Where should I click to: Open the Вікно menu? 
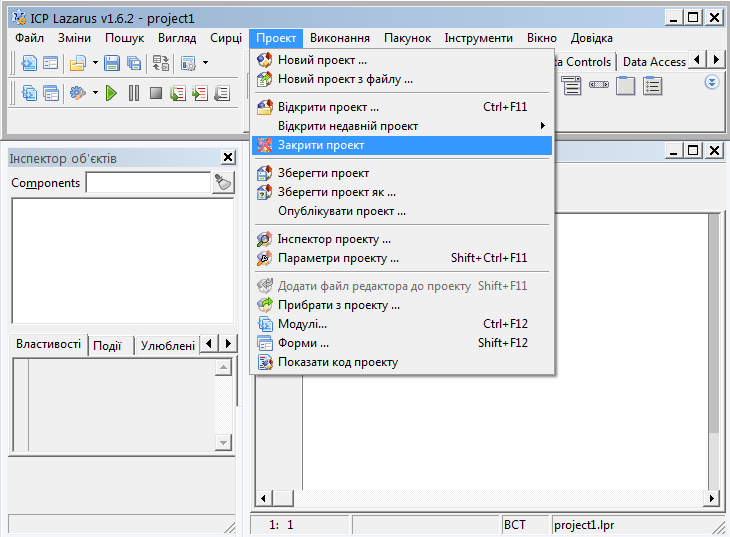541,38
